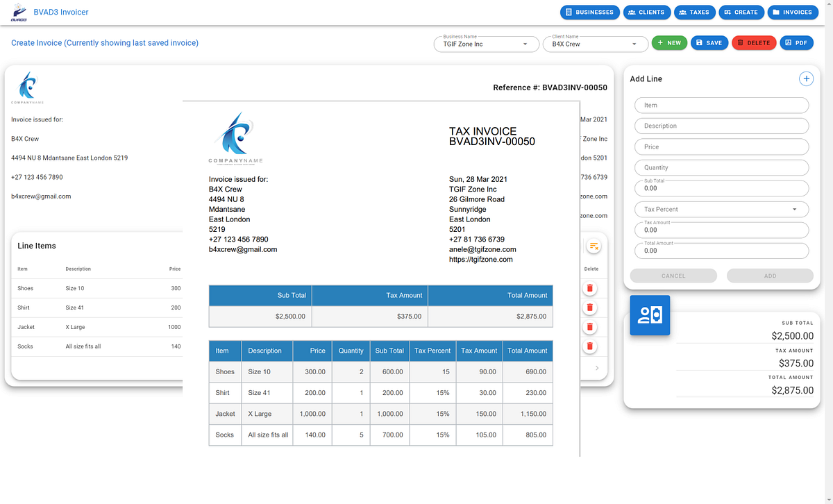Delete the Socks line item
The width and height of the screenshot is (833, 504).
click(x=590, y=346)
